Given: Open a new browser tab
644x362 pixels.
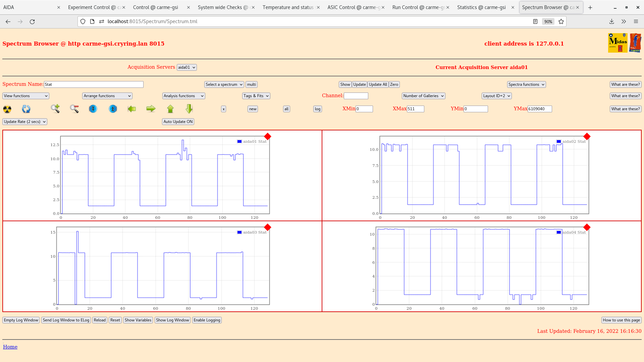Looking at the screenshot, I should (x=590, y=7).
